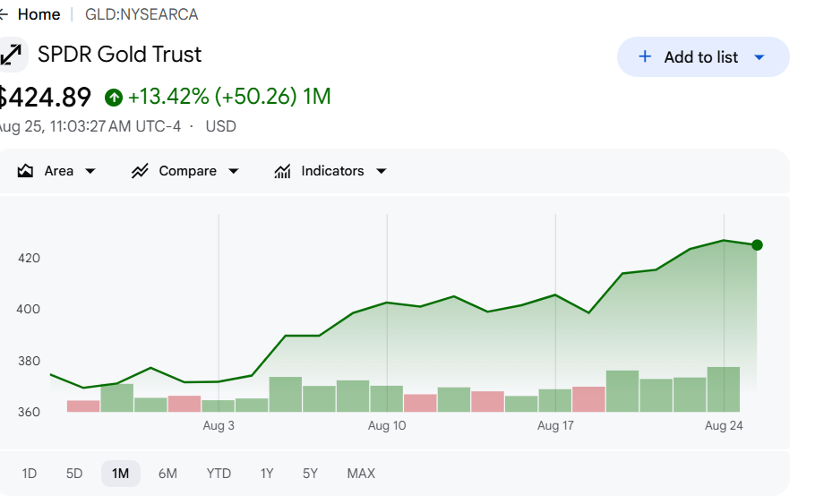This screenshot has height=504, width=815.
Task: Click the USD currency label
Action: point(221,126)
